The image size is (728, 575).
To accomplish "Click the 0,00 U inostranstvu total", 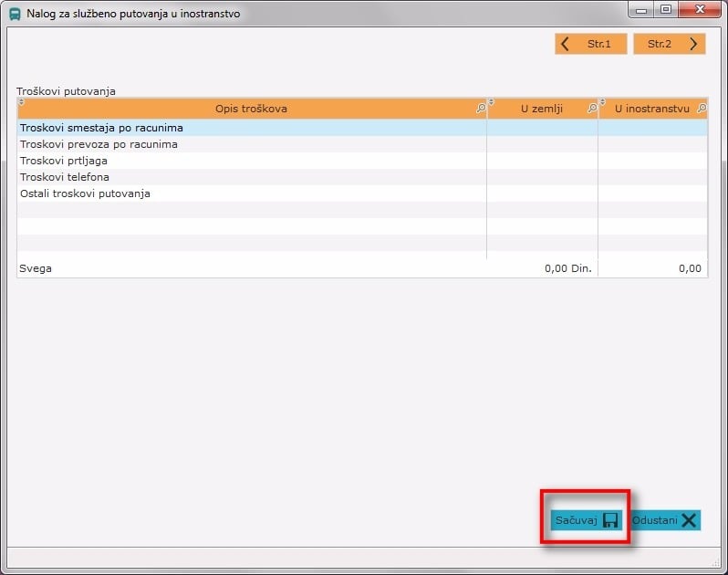I will coord(690,268).
